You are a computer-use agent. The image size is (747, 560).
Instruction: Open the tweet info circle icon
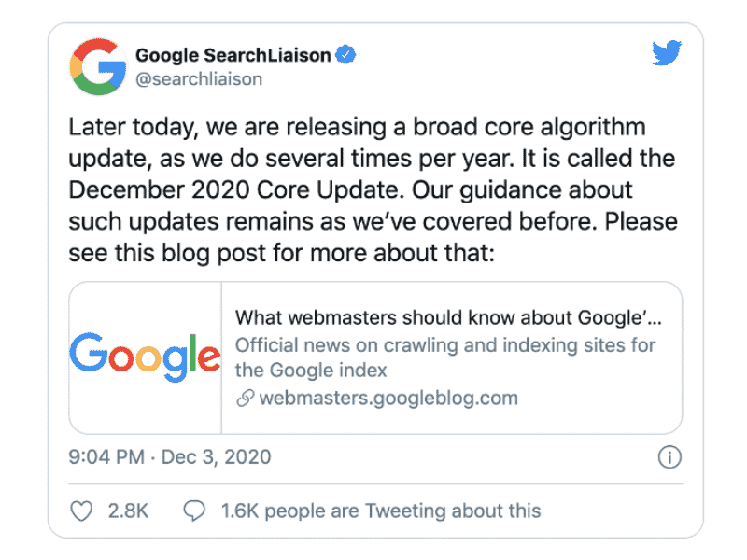(x=669, y=457)
